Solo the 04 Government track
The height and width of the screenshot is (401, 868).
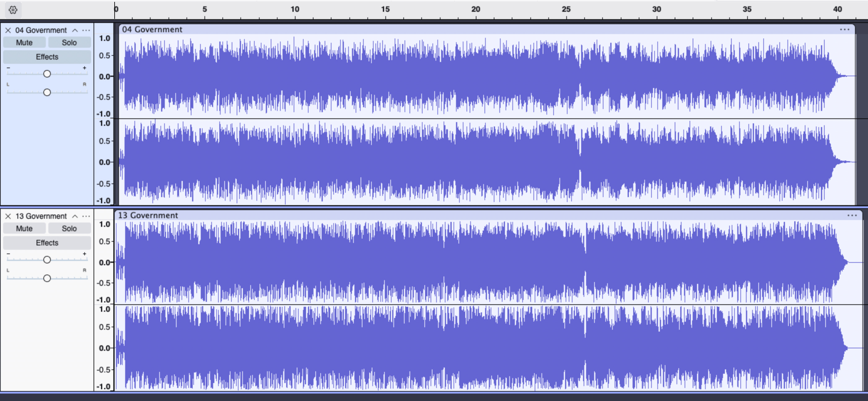pos(69,43)
